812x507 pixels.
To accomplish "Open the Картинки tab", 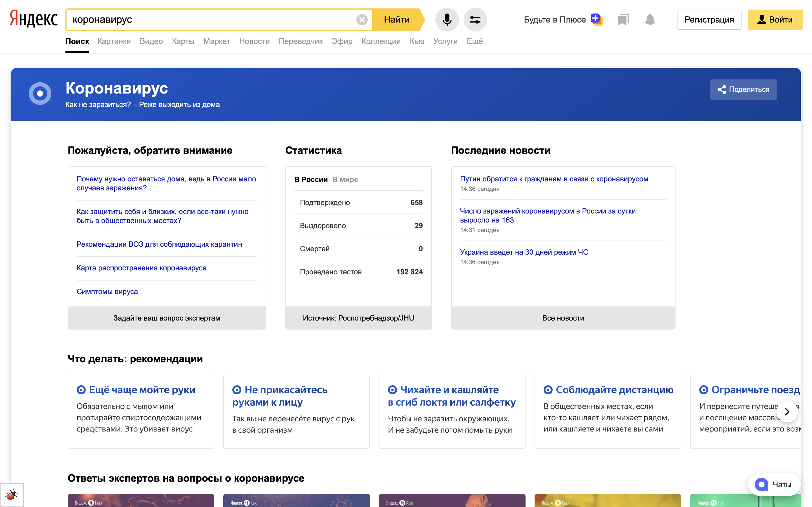I will tap(114, 41).
